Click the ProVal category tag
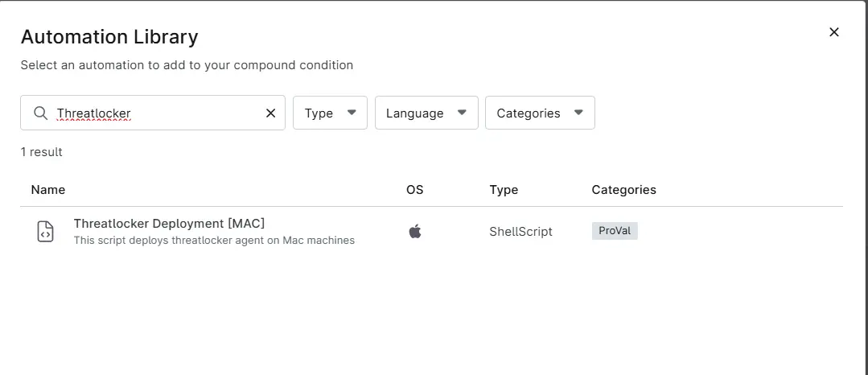This screenshot has height=375, width=868. click(x=615, y=231)
